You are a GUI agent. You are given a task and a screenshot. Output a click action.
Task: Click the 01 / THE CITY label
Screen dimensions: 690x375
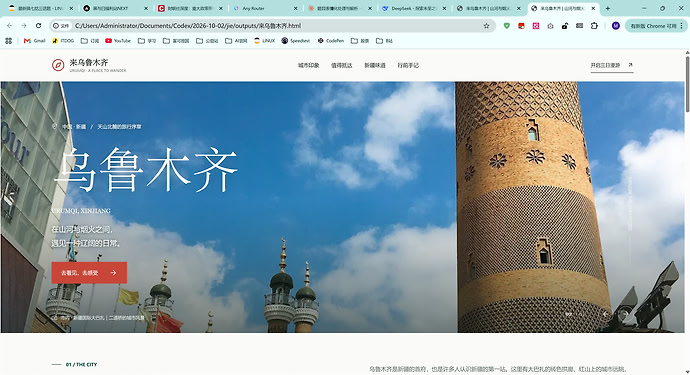tap(81, 364)
